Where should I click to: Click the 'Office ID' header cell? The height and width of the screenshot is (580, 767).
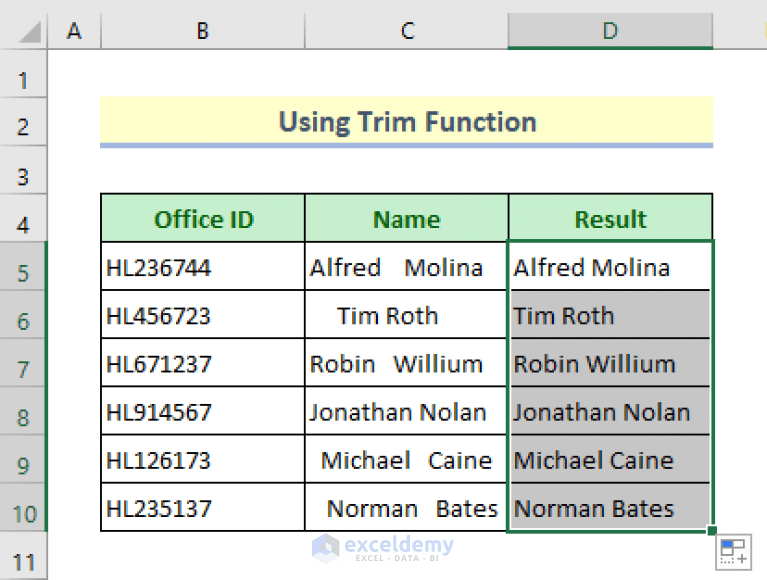203,218
